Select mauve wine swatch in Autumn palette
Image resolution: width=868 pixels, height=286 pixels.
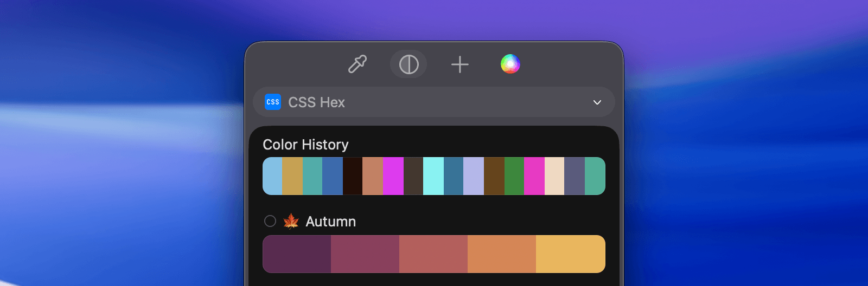coord(365,254)
